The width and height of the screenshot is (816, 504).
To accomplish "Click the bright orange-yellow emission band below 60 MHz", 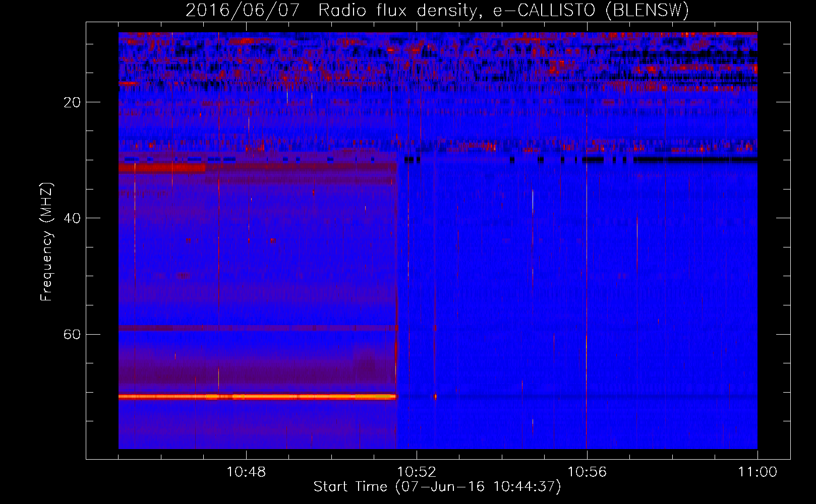I will (258, 397).
